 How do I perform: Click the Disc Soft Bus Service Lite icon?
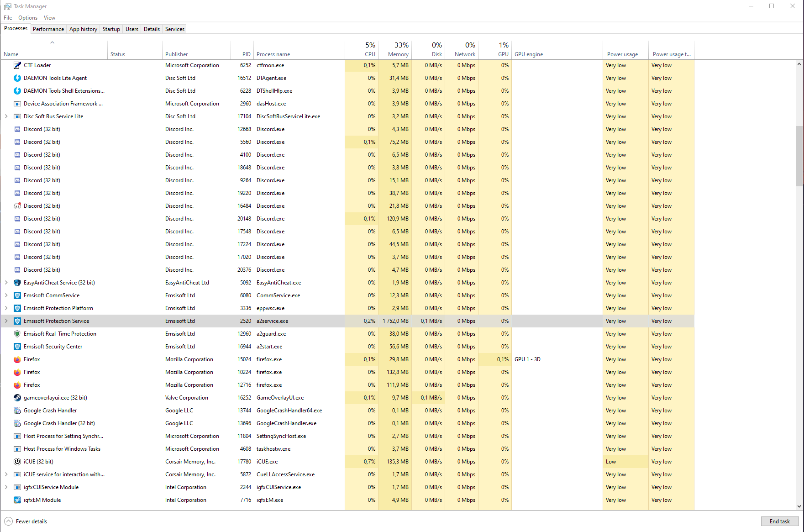[17, 116]
